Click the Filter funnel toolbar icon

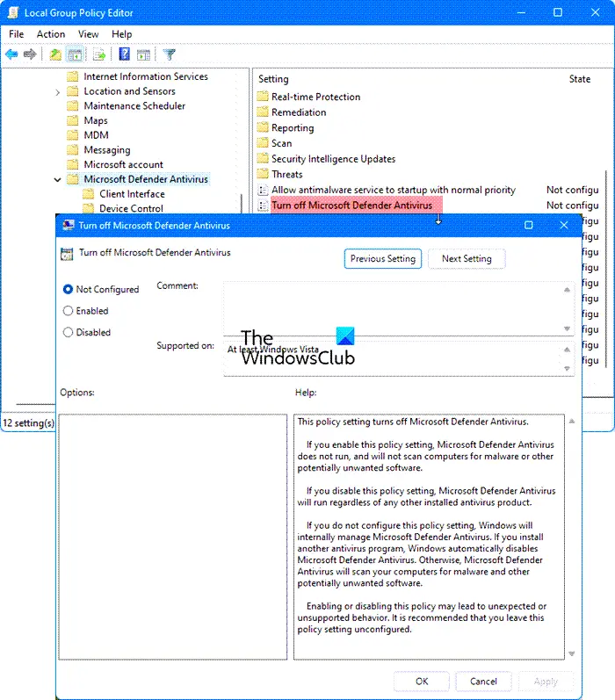[x=169, y=54]
